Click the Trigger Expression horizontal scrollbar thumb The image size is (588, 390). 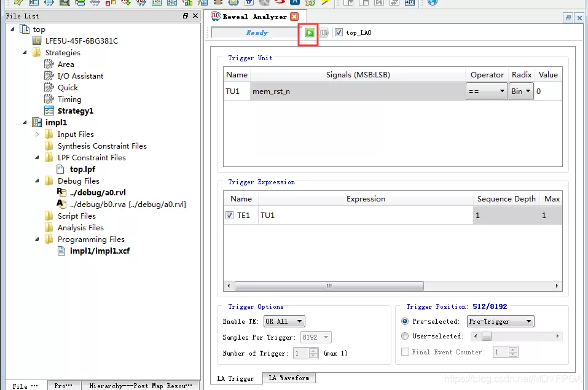tap(329, 286)
